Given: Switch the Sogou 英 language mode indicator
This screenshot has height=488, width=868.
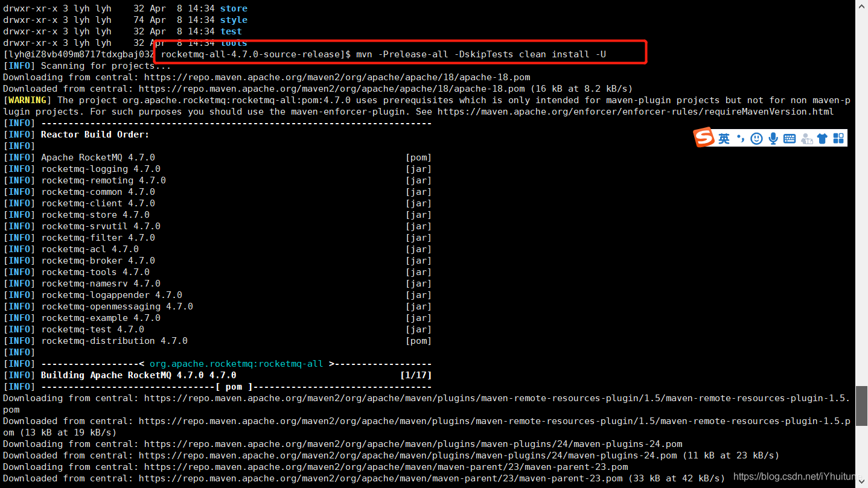Looking at the screenshot, I should click(x=724, y=139).
